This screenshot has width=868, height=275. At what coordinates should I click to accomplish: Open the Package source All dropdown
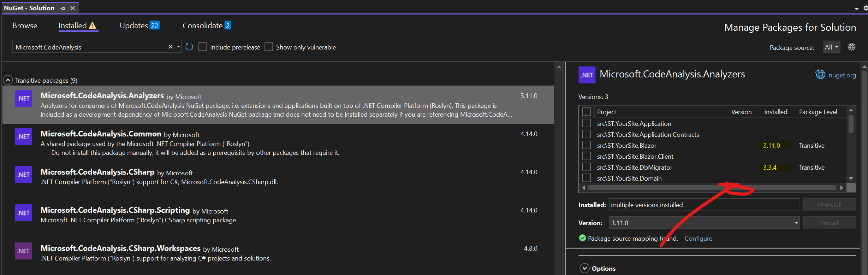pos(832,47)
